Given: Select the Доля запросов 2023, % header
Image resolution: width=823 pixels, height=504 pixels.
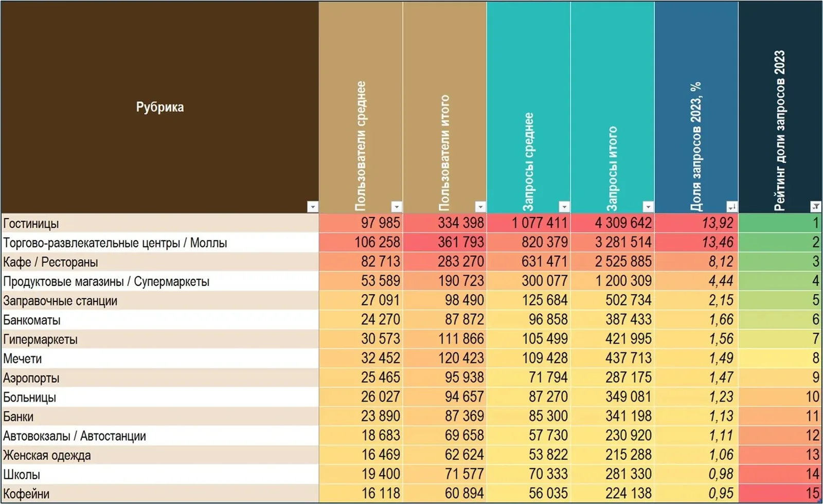Looking at the screenshot, I should [696, 107].
